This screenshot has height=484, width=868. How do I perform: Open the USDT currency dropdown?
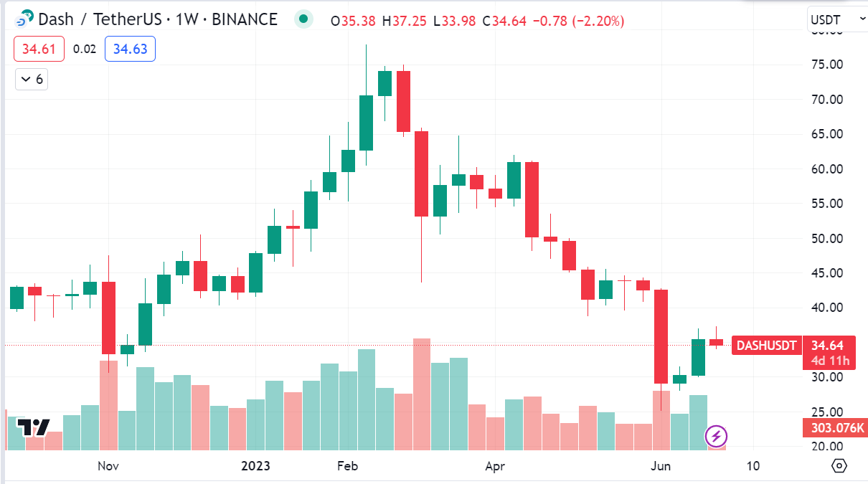[836, 19]
